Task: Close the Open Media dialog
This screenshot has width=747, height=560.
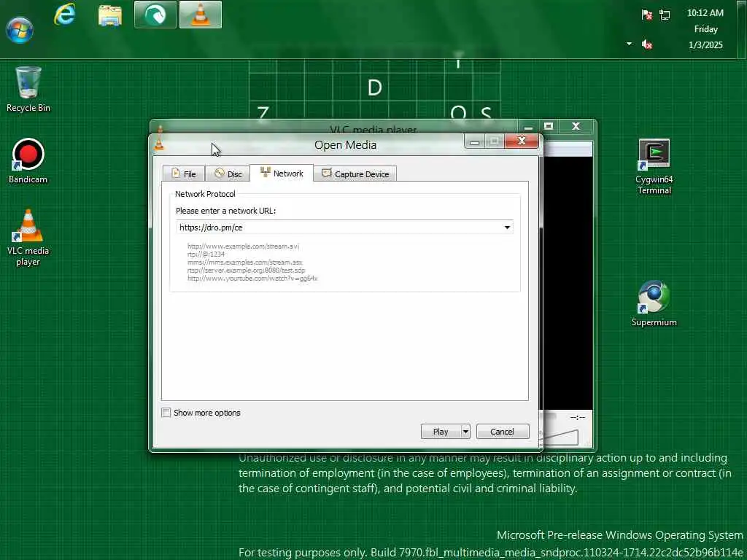Action: 521,141
